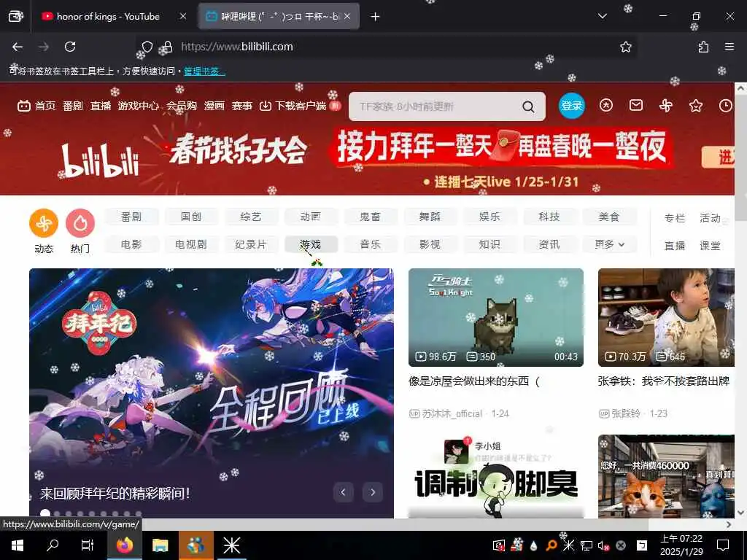Open 漫画 in top navigation
The height and width of the screenshot is (560, 747).
pyautogui.click(x=214, y=106)
